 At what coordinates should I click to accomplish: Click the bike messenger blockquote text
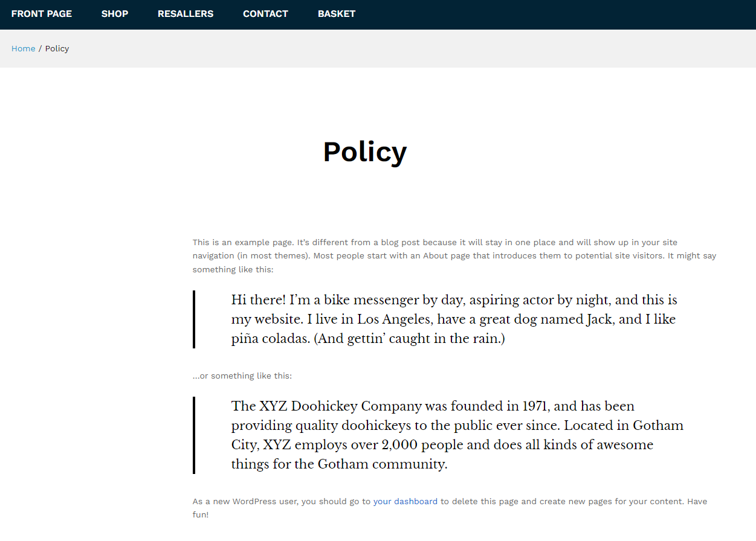(x=453, y=319)
